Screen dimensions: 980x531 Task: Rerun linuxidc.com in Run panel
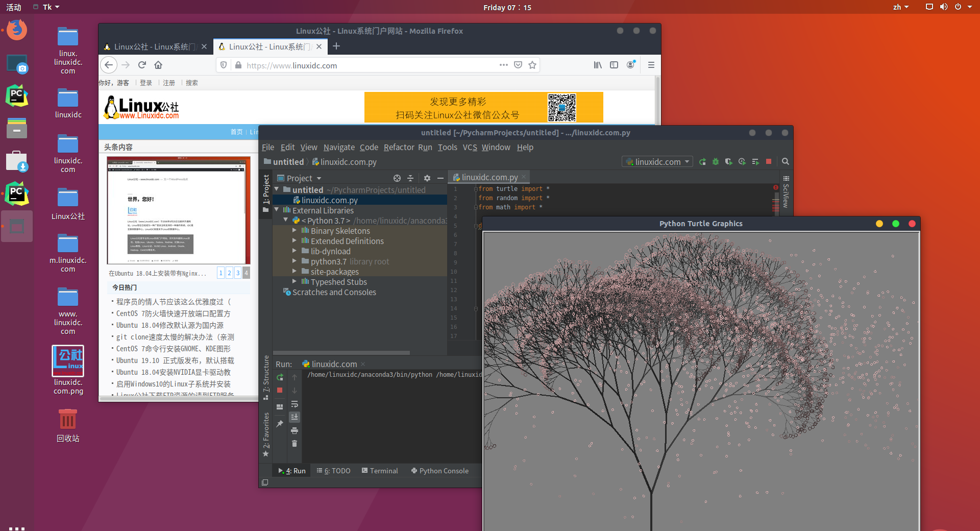click(x=280, y=377)
